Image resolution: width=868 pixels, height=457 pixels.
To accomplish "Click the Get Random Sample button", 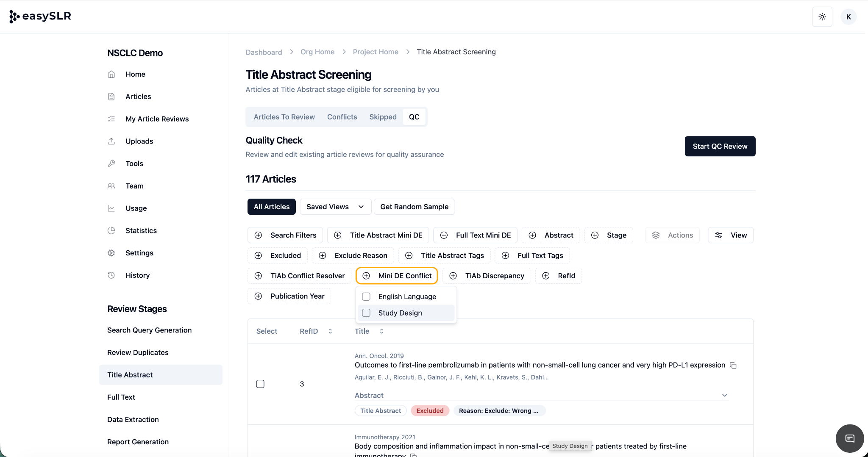I will click(414, 207).
